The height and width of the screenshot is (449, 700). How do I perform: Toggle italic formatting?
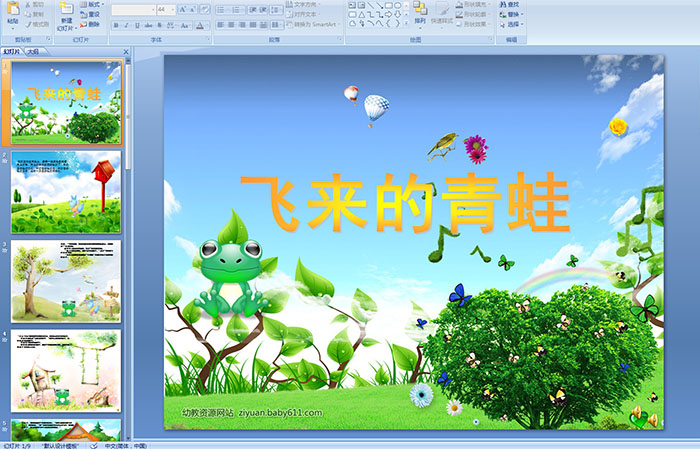(x=126, y=25)
